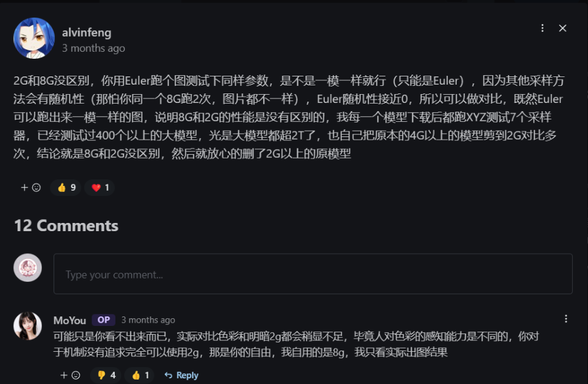Toggle thumbs up on MoYou's comment
The image size is (588, 384).
[x=140, y=375]
